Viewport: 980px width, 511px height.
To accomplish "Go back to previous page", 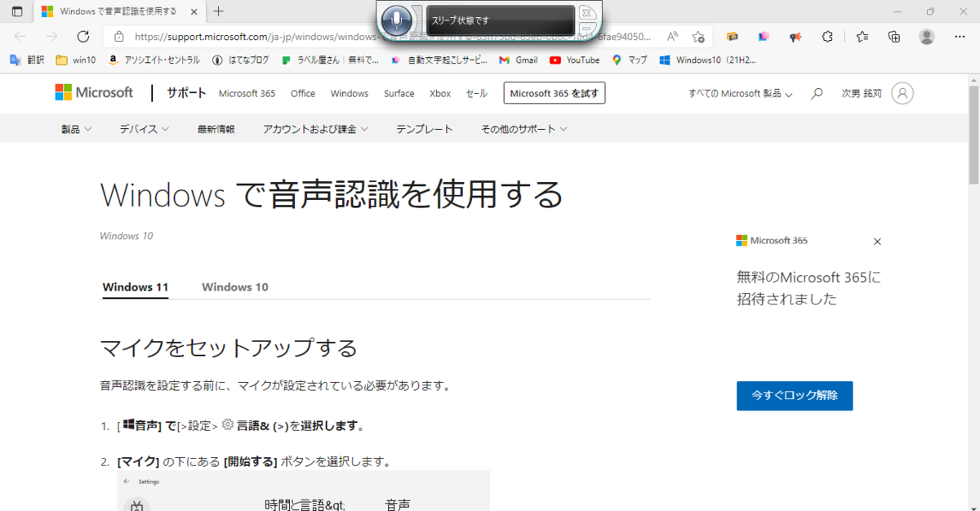I will (20, 37).
